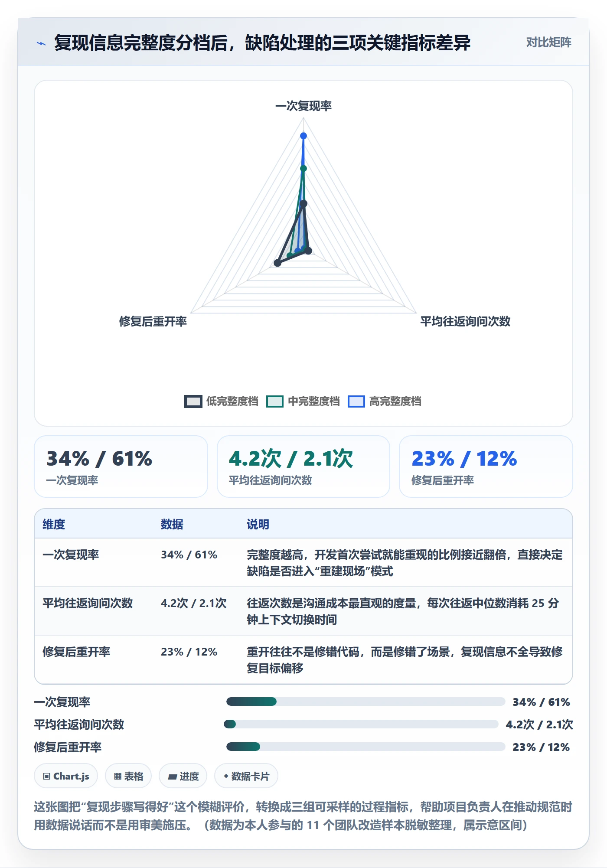Click the 23% / 12% stat card value
Viewport: 607px width, 868px height.
click(x=464, y=459)
